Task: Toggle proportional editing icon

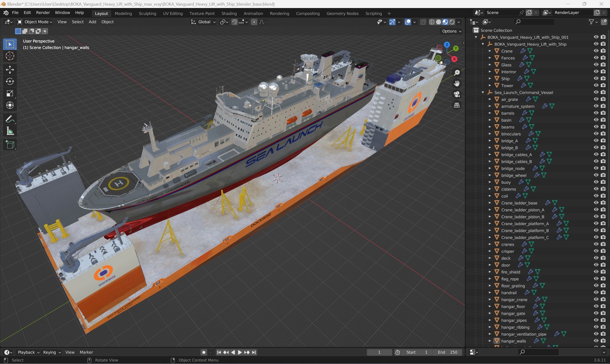Action: [x=254, y=22]
